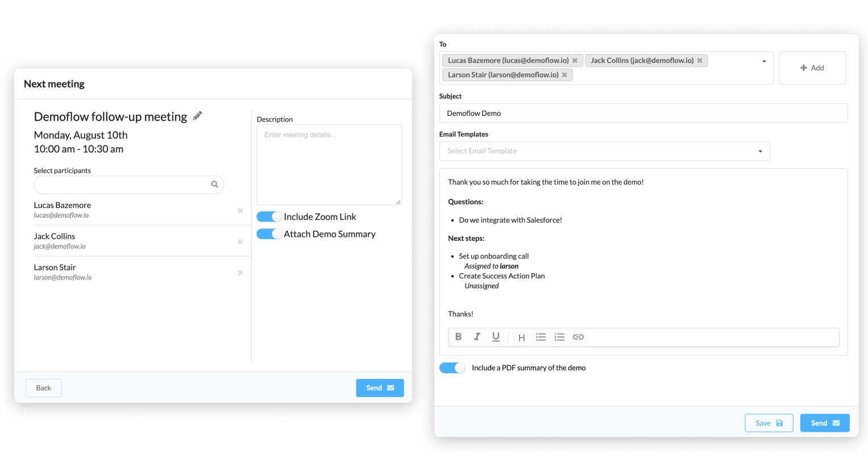Remove Jack Collins from participants list
The width and height of the screenshot is (868, 471).
point(240,242)
